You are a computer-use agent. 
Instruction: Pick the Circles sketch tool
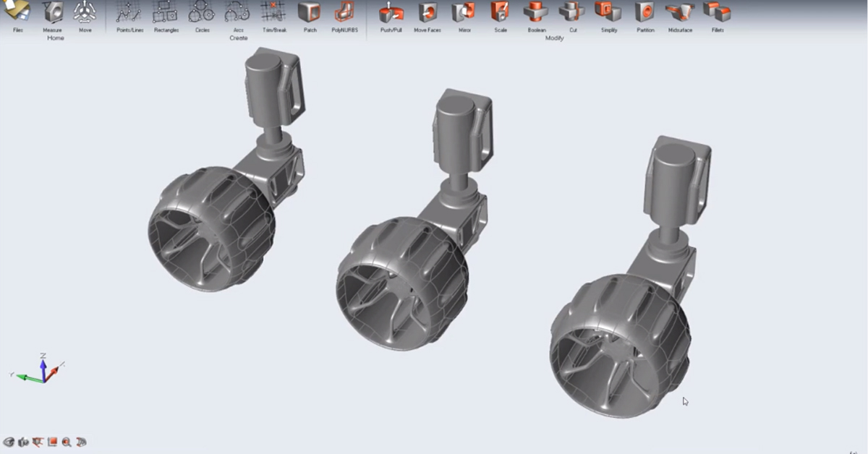[x=201, y=12]
